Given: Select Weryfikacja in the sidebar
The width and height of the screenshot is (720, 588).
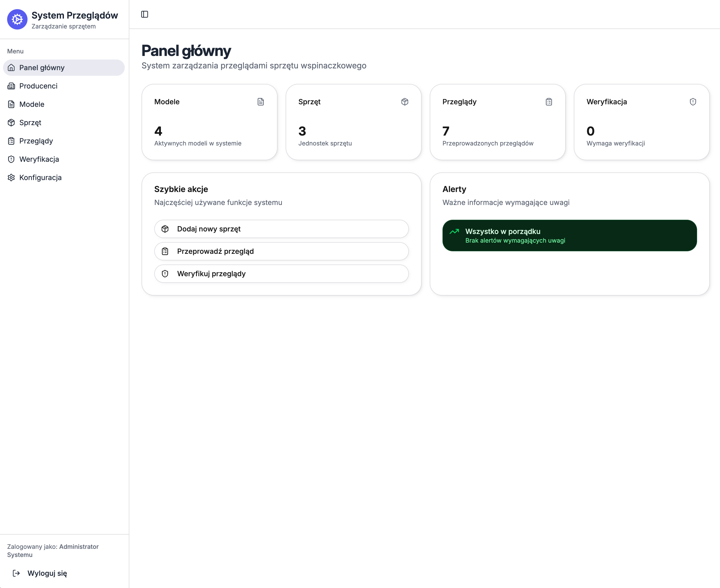Looking at the screenshot, I should 39,159.
